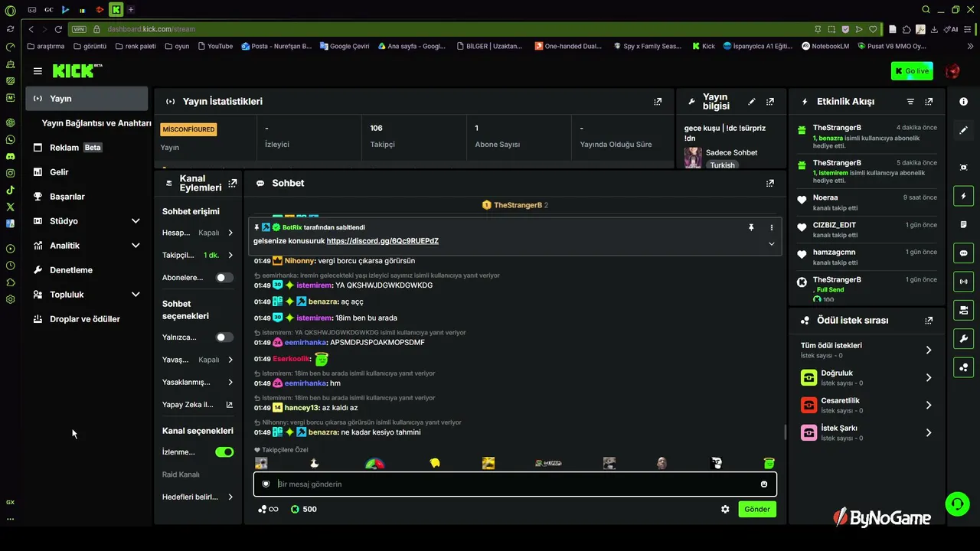The image size is (980, 551).
Task: Click the Bir mesaj gönderin input field
Action: pos(515,484)
